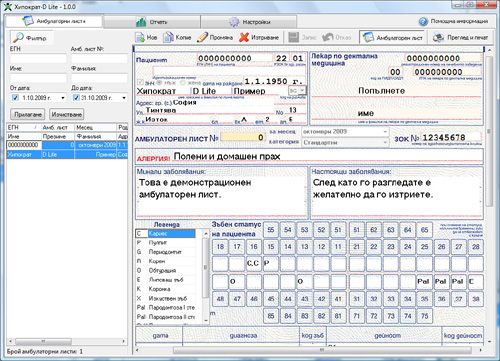Select tooth 65 in dental chart
The width and height of the screenshot is (500, 361).
(424, 230)
